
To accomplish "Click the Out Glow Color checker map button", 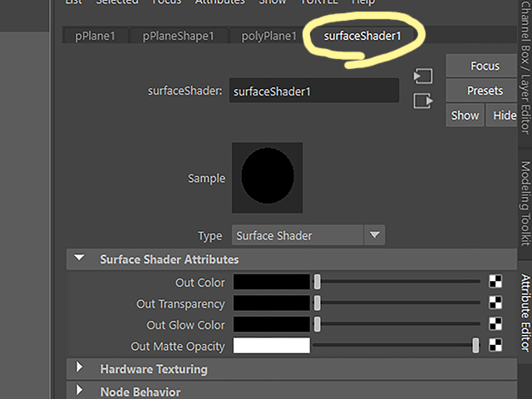I will 495,324.
